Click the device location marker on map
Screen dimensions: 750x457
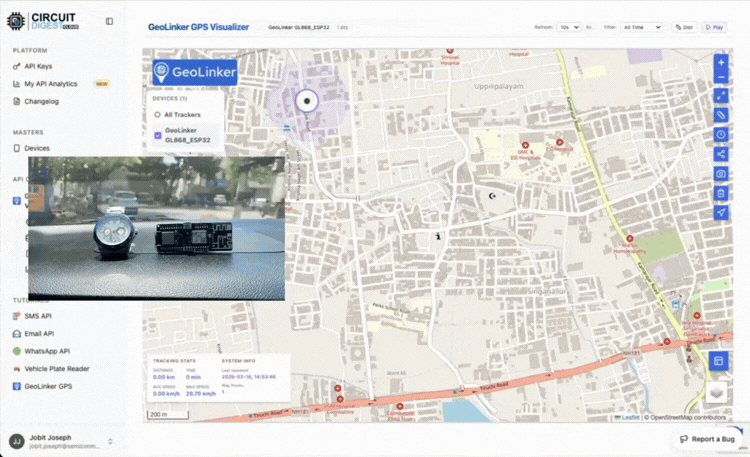tap(307, 101)
